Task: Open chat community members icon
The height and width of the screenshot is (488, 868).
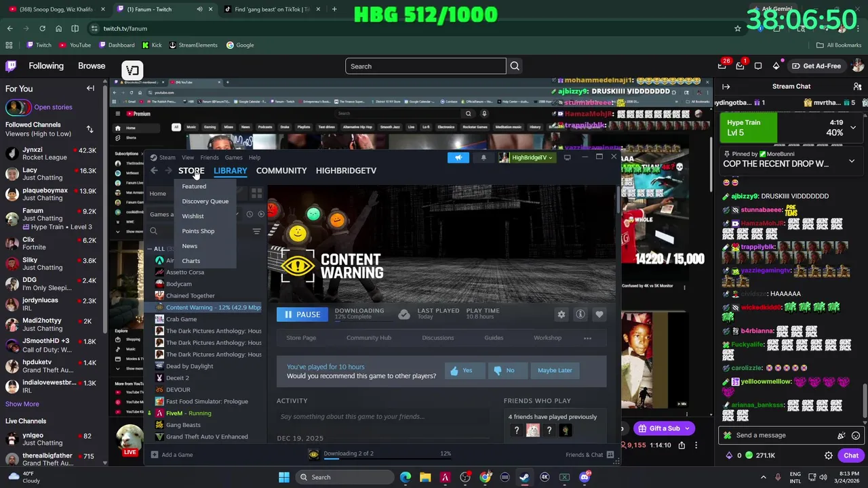Action: pyautogui.click(x=857, y=87)
